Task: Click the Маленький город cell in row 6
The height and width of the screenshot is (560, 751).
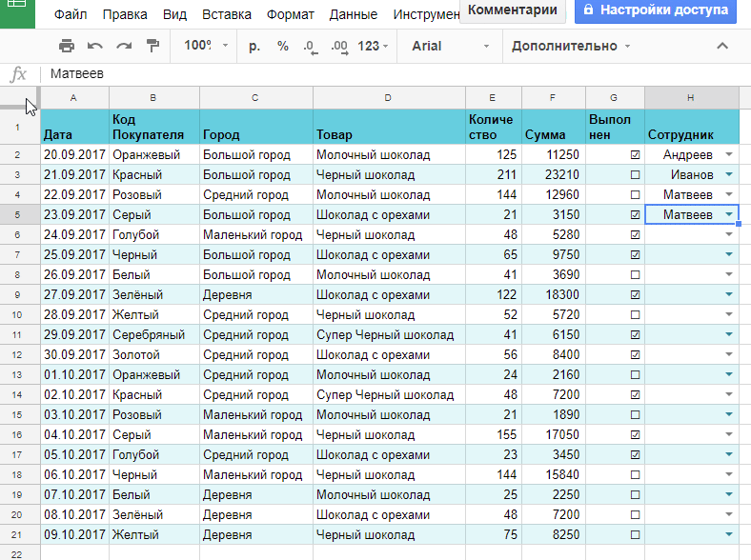Action: point(256,234)
